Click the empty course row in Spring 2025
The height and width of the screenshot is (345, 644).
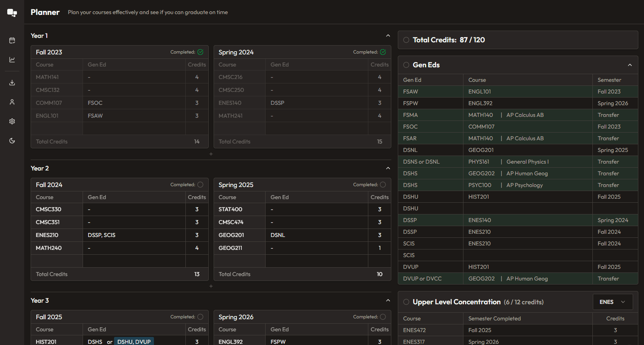click(239, 261)
